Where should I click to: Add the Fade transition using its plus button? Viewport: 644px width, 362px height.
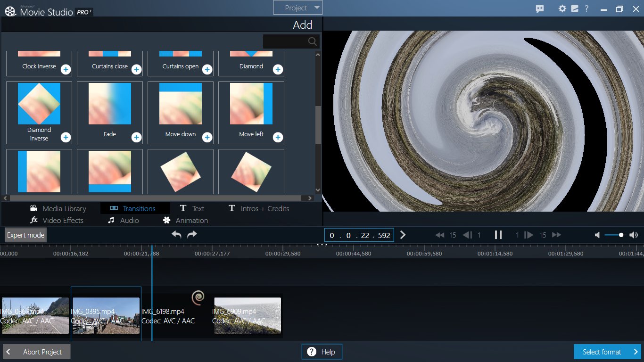136,137
